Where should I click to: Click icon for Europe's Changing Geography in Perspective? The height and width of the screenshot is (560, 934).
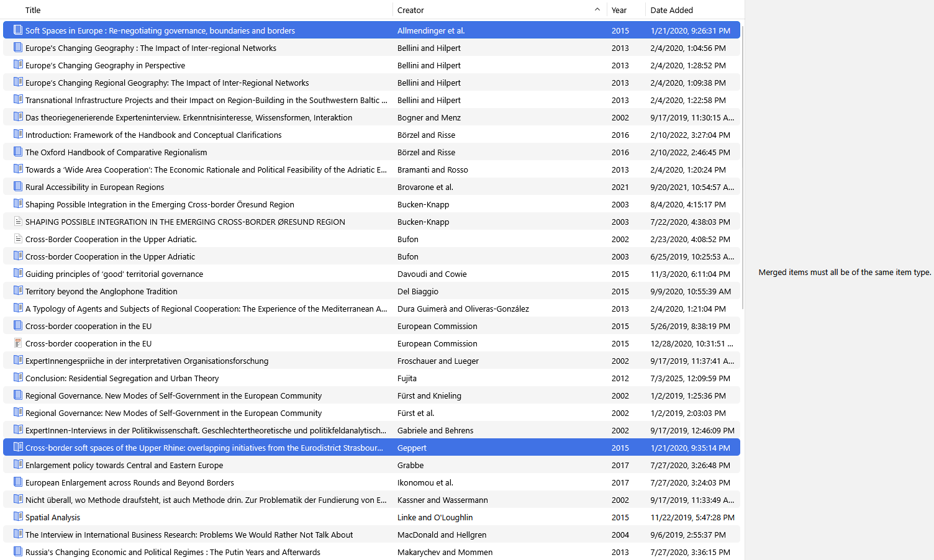pos(18,65)
